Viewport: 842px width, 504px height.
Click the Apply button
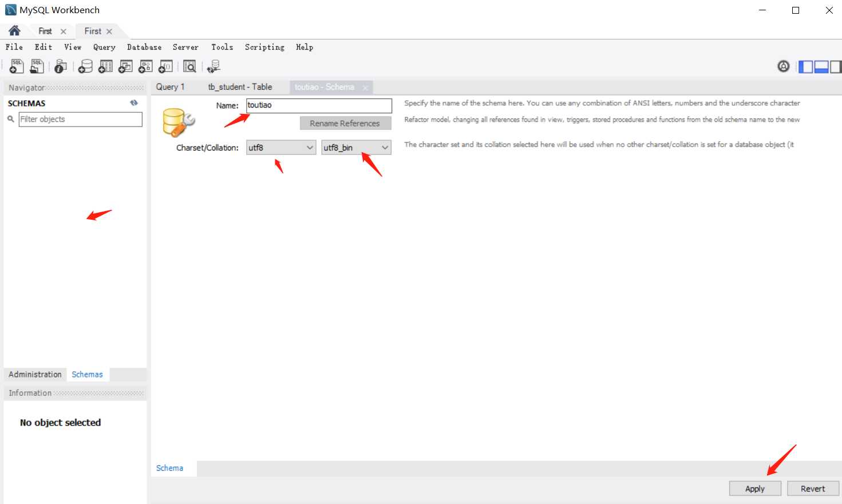(755, 489)
